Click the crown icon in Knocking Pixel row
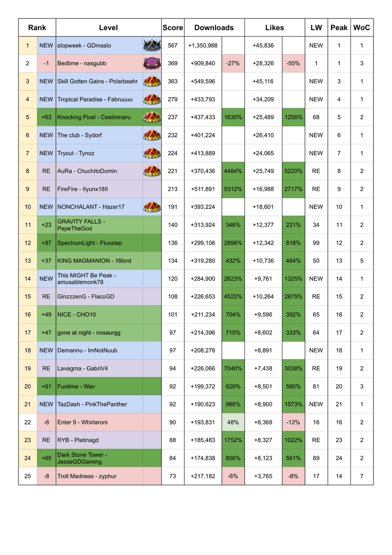Viewport: 392px width, 555px height. 152,117
